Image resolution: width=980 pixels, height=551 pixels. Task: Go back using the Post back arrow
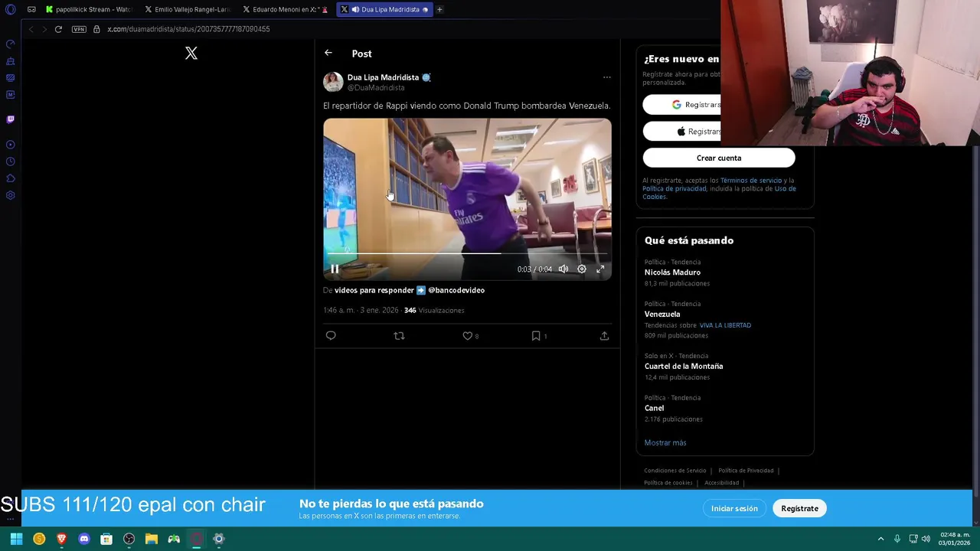[328, 53]
